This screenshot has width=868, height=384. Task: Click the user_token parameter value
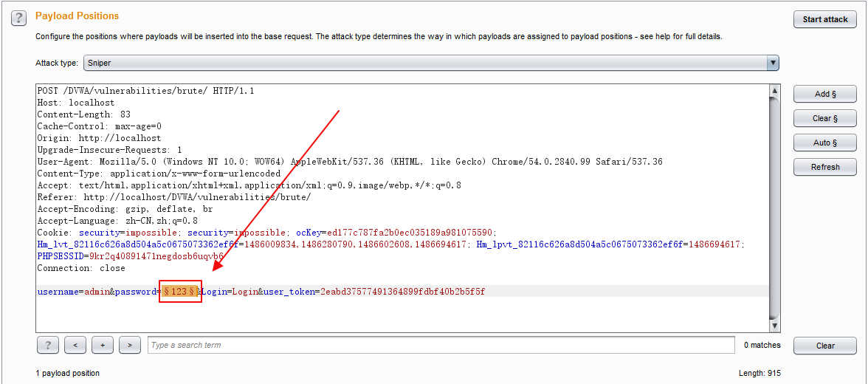pyautogui.click(x=402, y=292)
